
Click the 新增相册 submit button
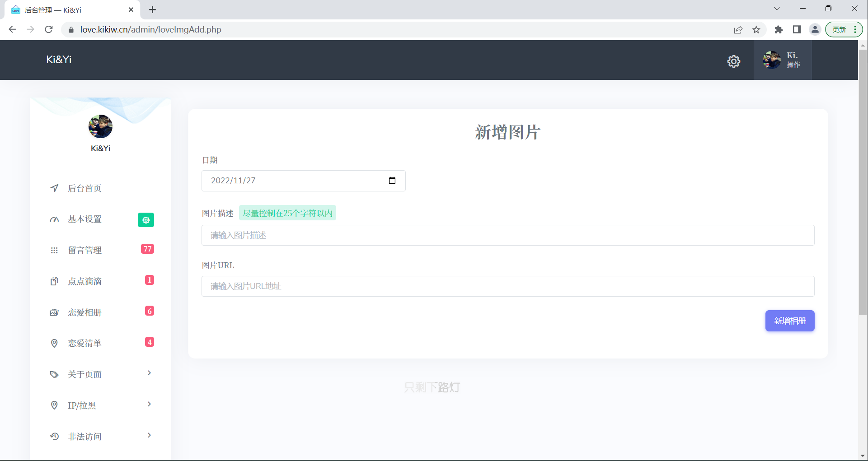[x=789, y=321]
